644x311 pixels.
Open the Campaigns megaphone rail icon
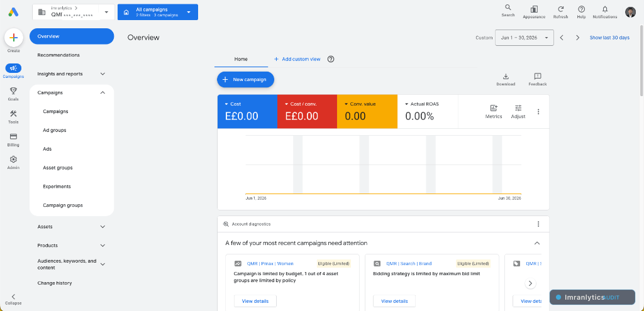point(13,68)
